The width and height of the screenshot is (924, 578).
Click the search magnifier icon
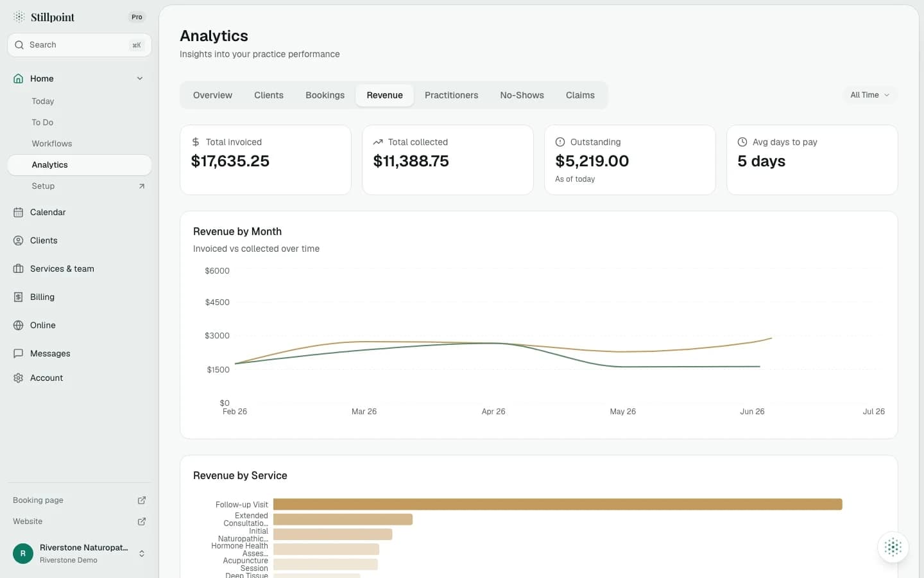click(19, 45)
